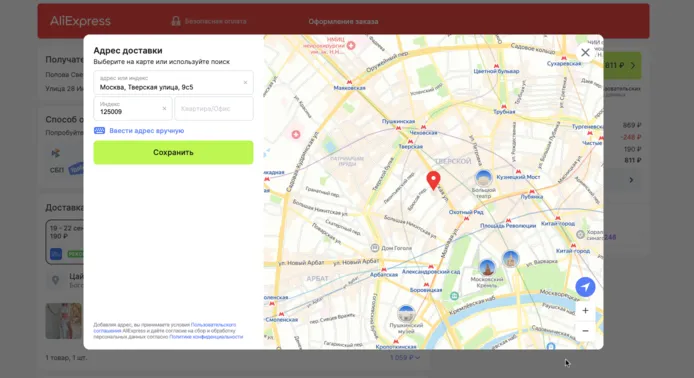Close the delivery address dialog
The image size is (694, 378).
pos(585,52)
